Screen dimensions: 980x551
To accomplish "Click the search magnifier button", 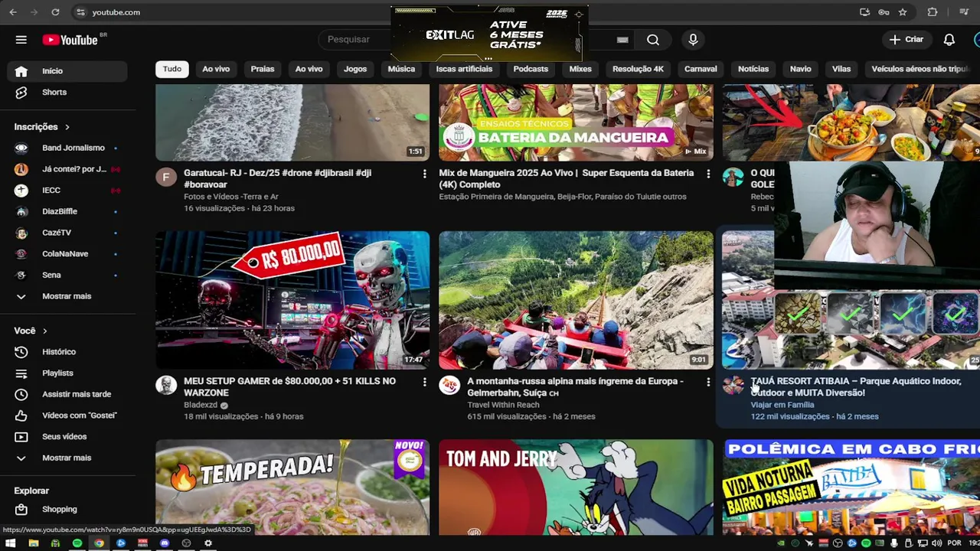I will (x=652, y=40).
